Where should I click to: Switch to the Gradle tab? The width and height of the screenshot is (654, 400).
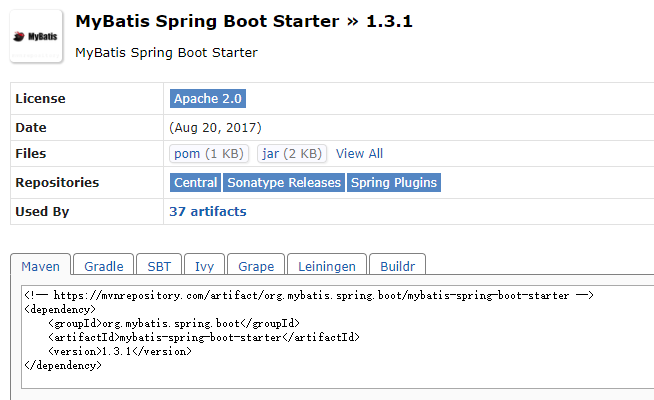[104, 266]
